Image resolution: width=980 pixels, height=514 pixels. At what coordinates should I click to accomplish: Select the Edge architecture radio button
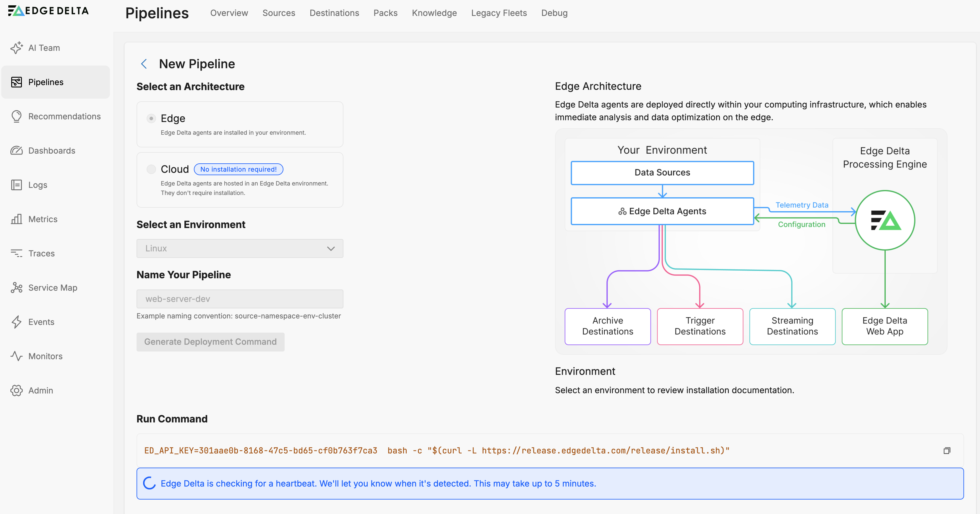click(x=151, y=118)
